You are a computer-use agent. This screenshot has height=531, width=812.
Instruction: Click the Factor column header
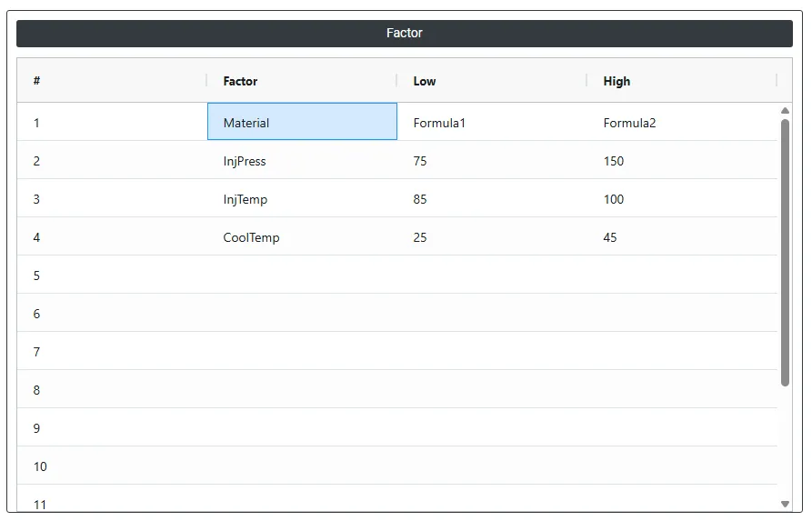pyautogui.click(x=302, y=80)
